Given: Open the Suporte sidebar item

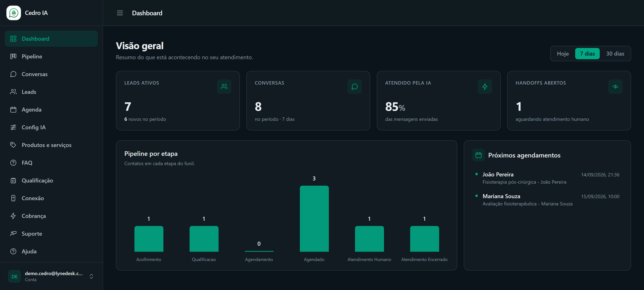Looking at the screenshot, I should (51, 234).
